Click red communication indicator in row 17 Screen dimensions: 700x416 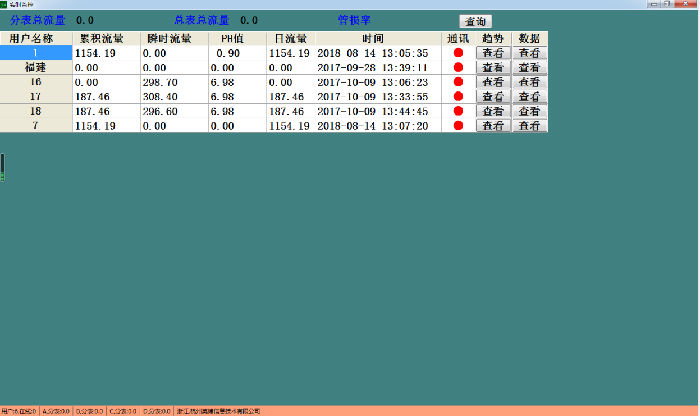[458, 97]
